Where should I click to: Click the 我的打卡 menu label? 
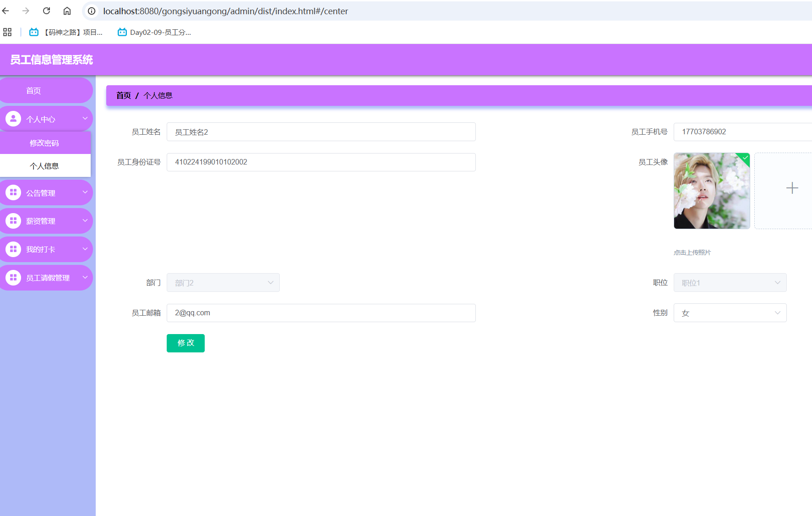[41, 250]
